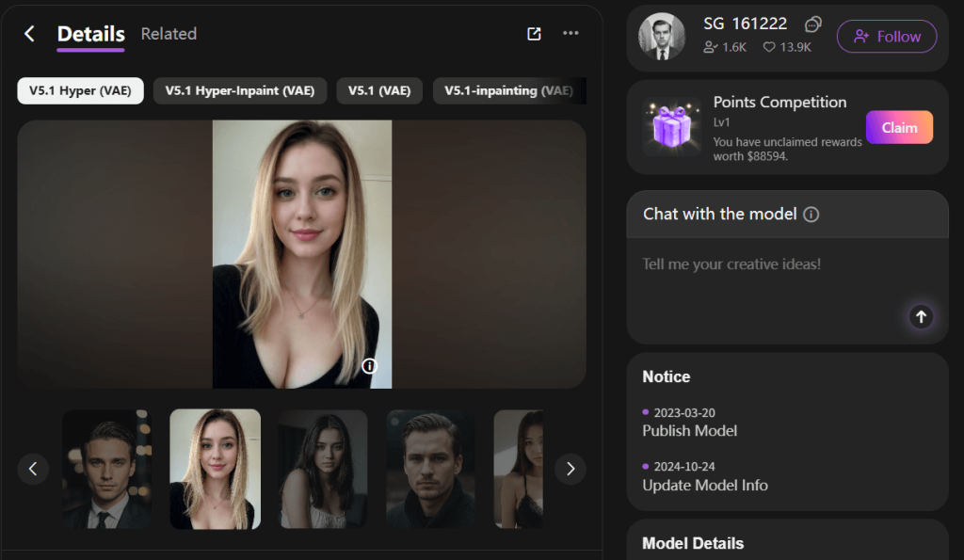The height and width of the screenshot is (560, 964).
Task: Click the image info icon on preview
Action: tap(369, 366)
